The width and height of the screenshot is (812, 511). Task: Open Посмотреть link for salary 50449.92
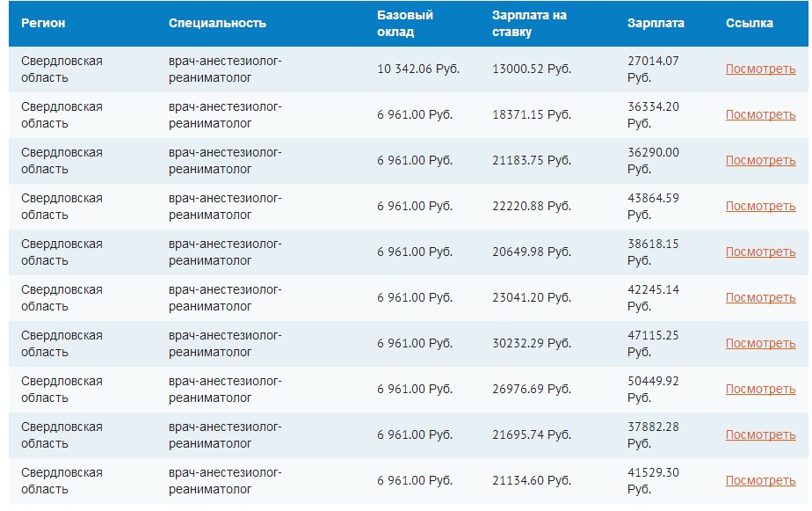[x=760, y=389]
